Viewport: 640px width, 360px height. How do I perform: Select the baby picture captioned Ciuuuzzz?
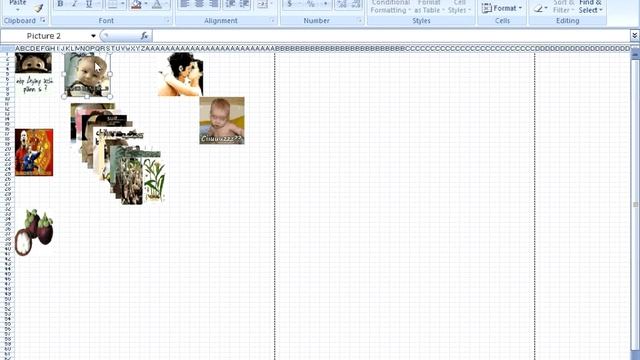click(222, 120)
